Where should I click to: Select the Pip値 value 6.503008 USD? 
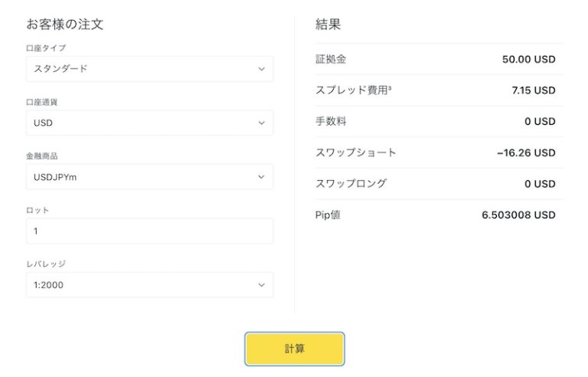518,215
